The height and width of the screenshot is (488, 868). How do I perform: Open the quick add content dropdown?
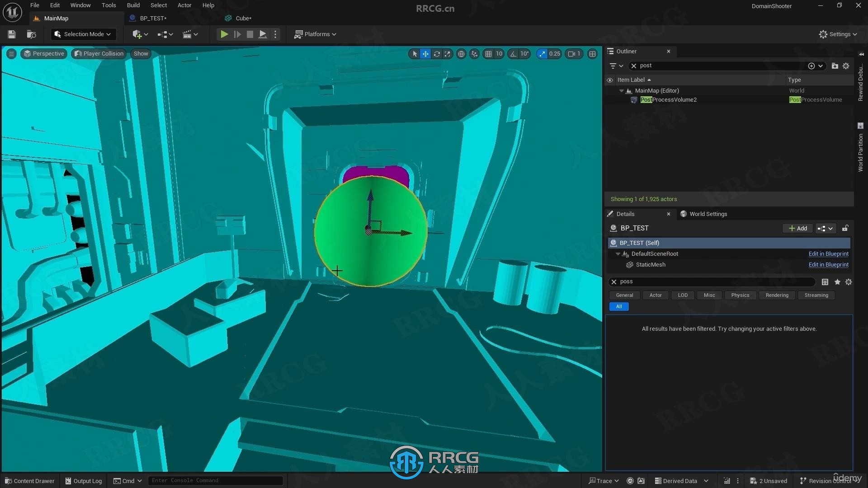[140, 34]
